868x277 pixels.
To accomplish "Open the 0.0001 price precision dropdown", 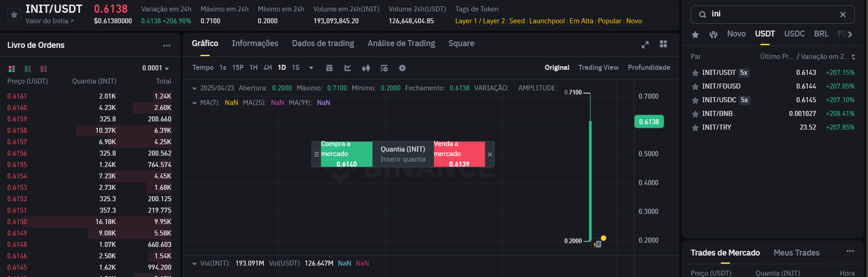I will click(155, 68).
